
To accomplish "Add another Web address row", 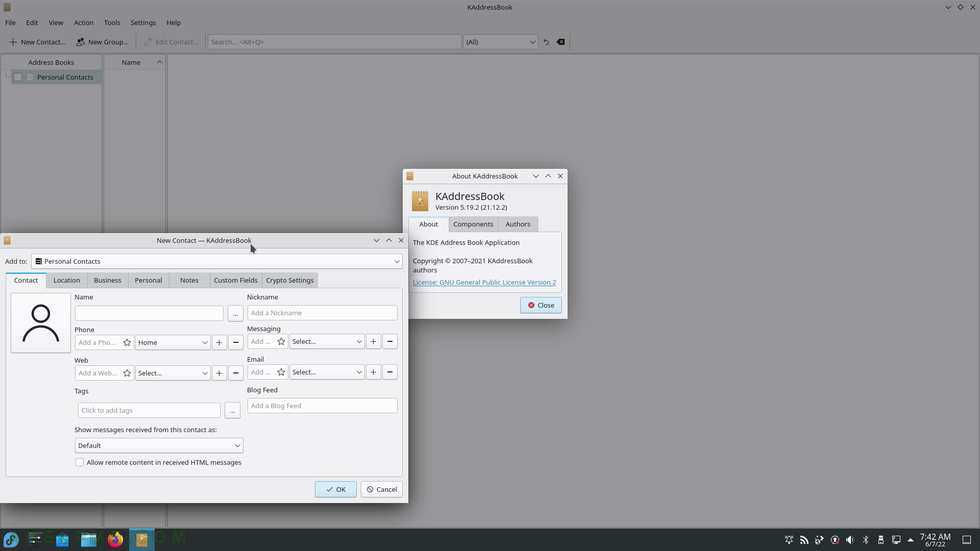I will (219, 373).
